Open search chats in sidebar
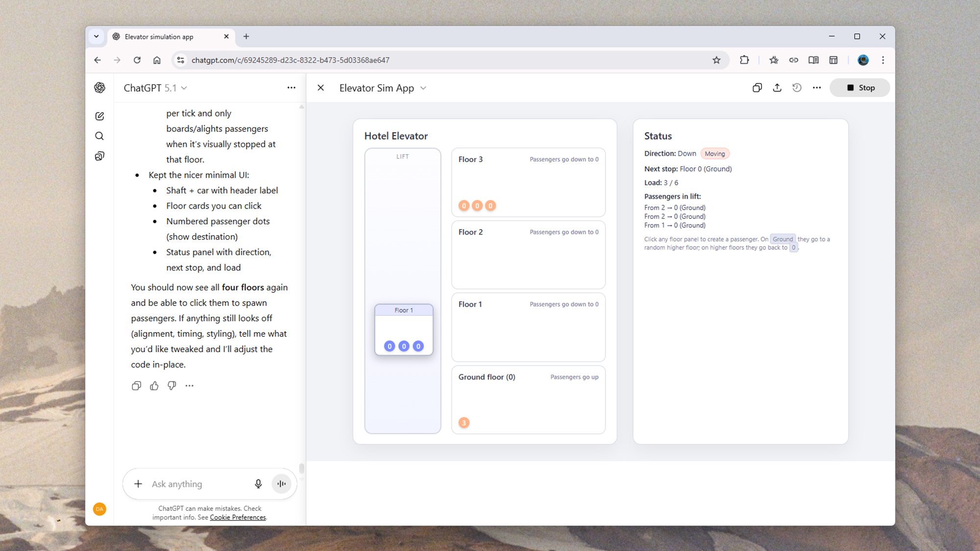Image resolution: width=980 pixels, height=551 pixels. [x=99, y=136]
